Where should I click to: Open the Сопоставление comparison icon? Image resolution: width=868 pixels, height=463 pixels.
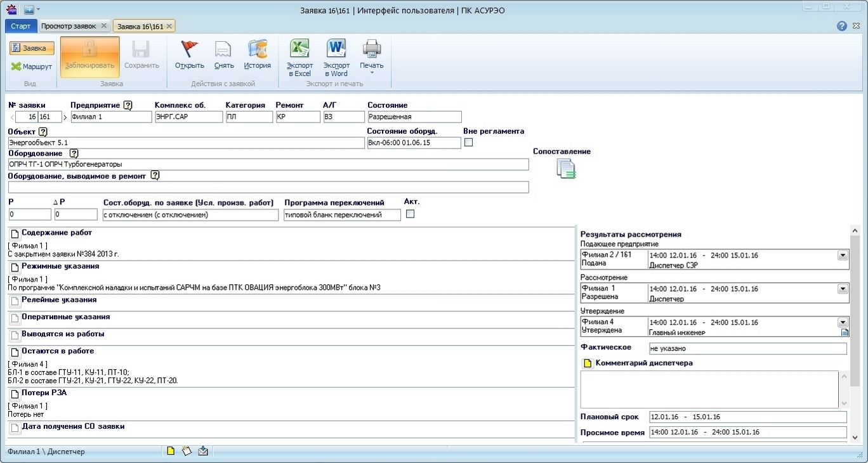click(x=565, y=169)
